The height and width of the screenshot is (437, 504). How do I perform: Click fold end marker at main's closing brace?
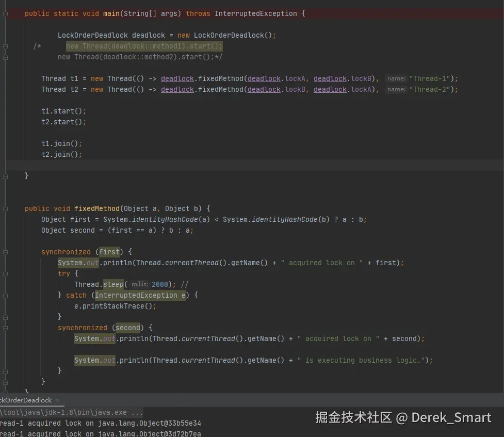point(6,176)
